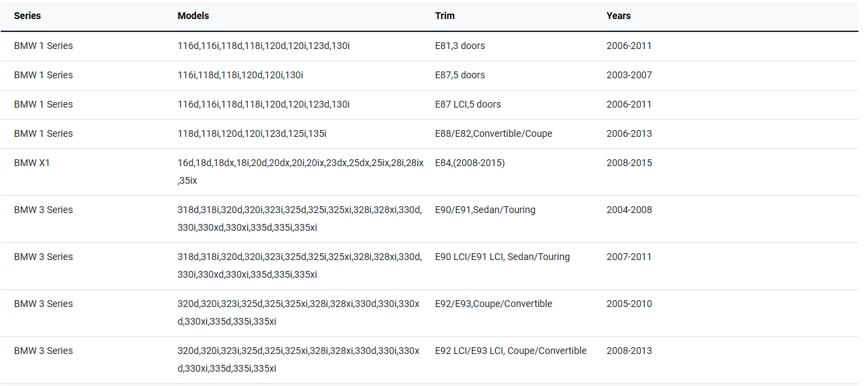
Task: Select the E84,(2008-2015) trim cell
Action: [470, 163]
